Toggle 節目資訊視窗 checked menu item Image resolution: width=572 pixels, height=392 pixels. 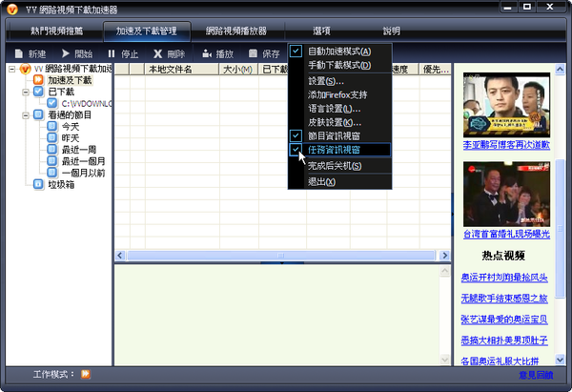click(x=340, y=135)
